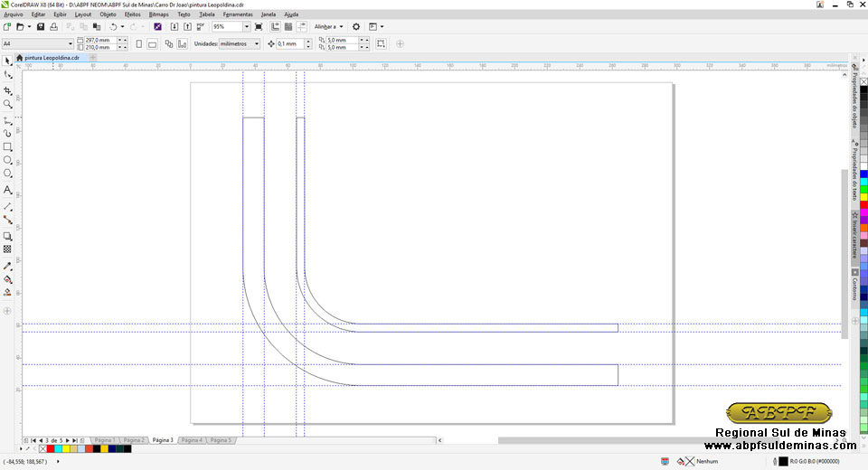
Task: Select the Eyedropper tool
Action: [8, 266]
